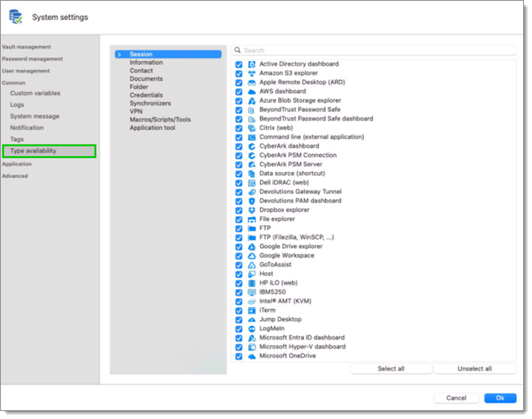
Task: Open the Advanced settings section
Action: pyautogui.click(x=15, y=176)
